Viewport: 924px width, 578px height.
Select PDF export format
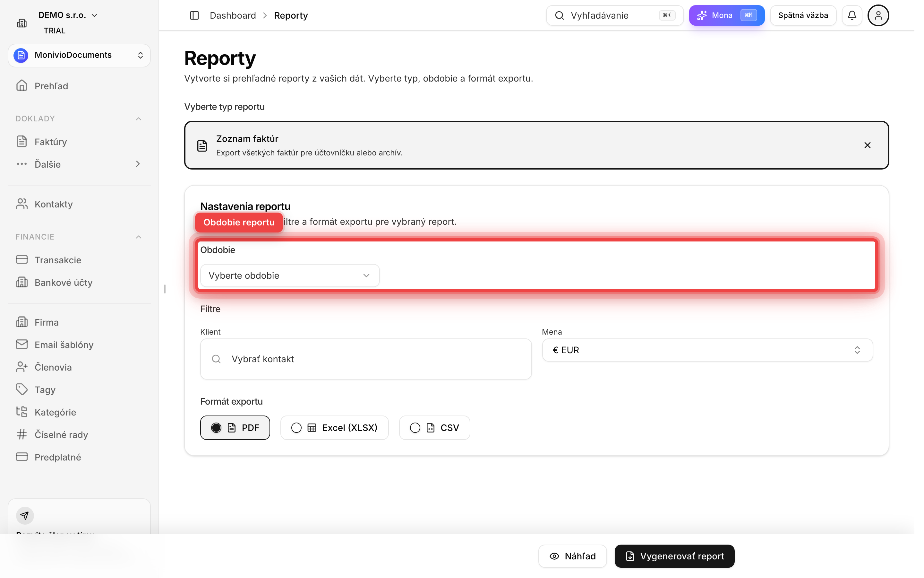coord(235,428)
